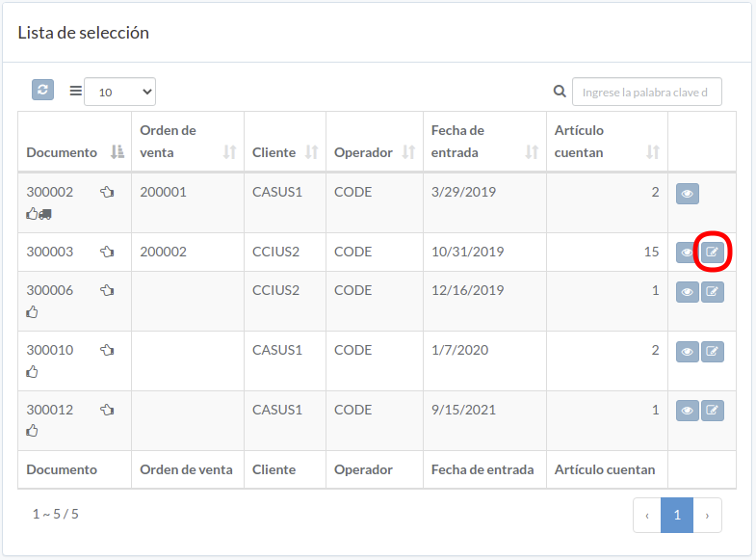Click pointing hand icon for 300006
This screenshot has height=560, width=756.
tap(107, 290)
